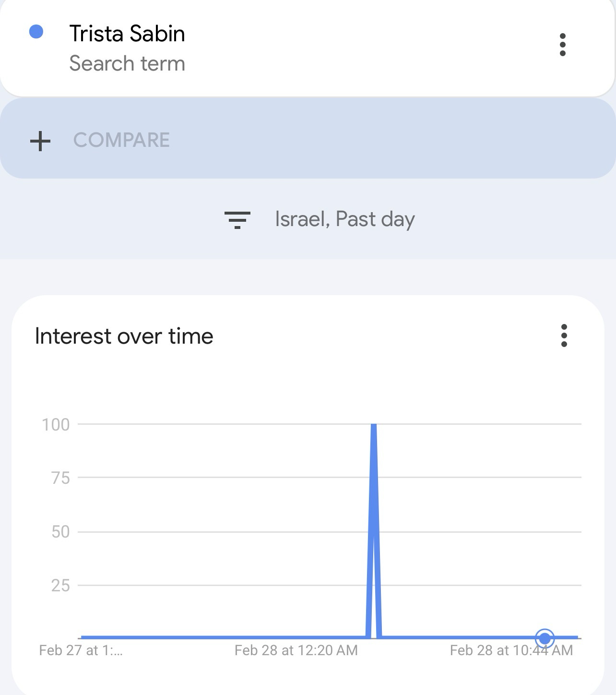Open the Trista Sabin search term options menu
This screenshot has height=695, width=616.
click(x=563, y=45)
